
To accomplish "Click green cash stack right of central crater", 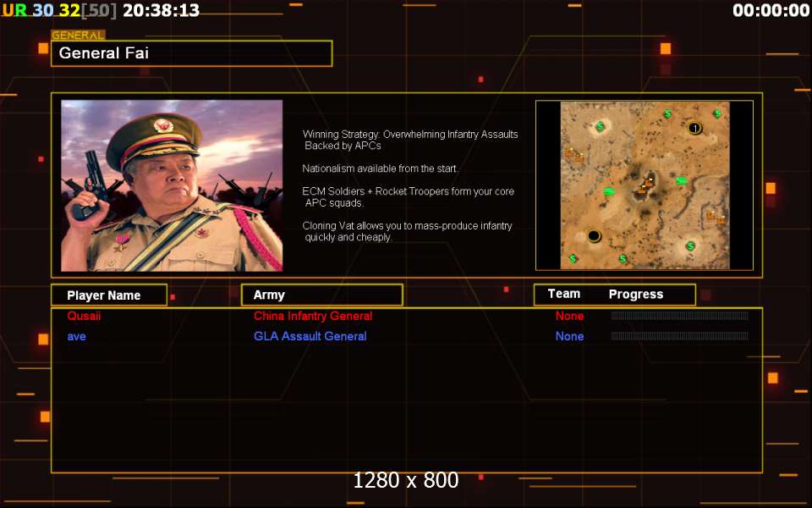I will tap(682, 181).
